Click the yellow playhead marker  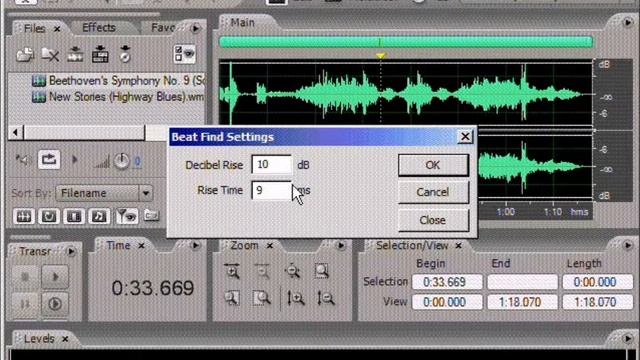point(380,56)
